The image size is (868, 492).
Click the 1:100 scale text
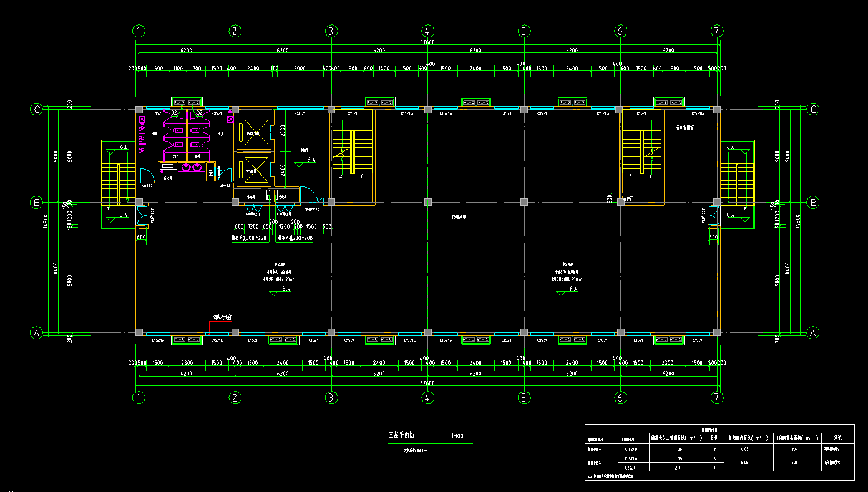click(x=457, y=435)
